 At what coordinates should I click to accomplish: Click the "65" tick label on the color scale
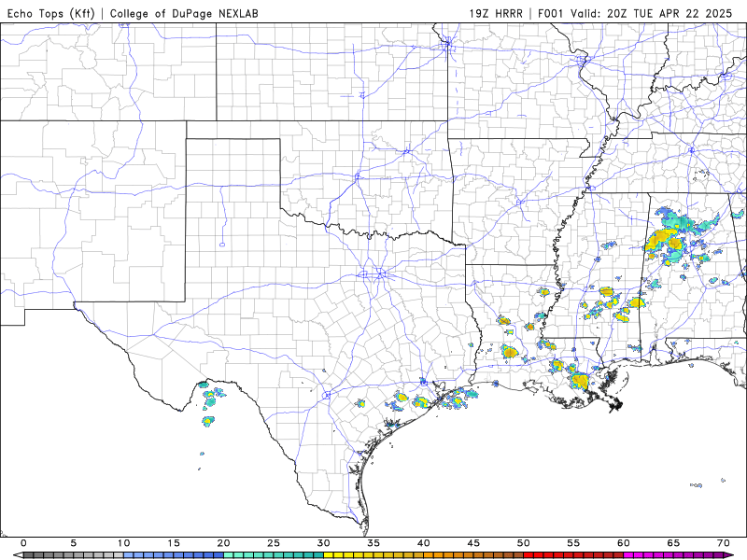pyautogui.click(x=673, y=543)
